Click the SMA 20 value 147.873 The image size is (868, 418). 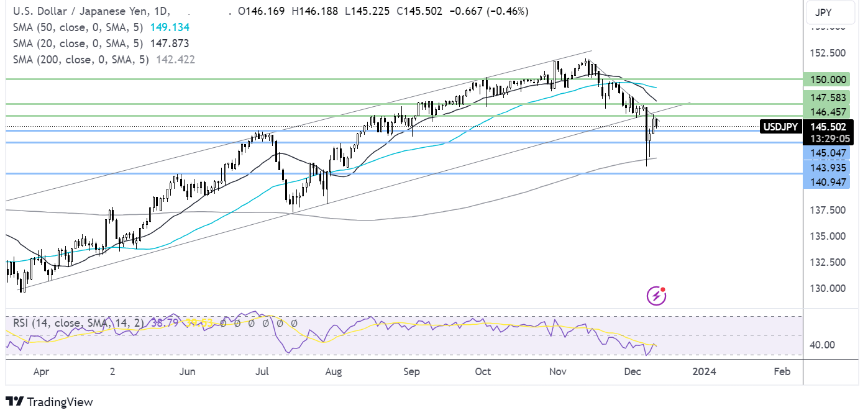pyautogui.click(x=169, y=43)
